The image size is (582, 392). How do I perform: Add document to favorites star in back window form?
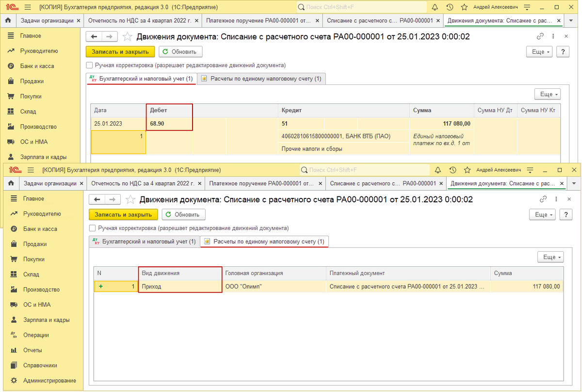point(128,37)
